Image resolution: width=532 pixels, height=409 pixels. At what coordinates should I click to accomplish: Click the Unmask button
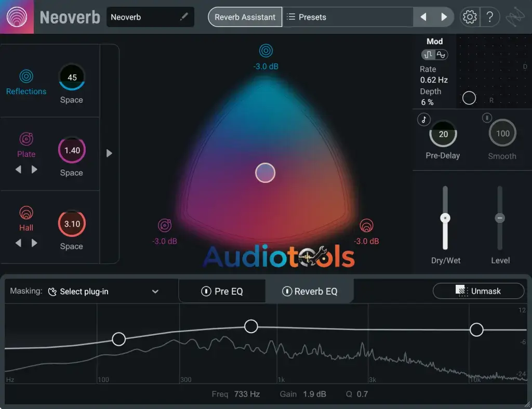click(478, 291)
